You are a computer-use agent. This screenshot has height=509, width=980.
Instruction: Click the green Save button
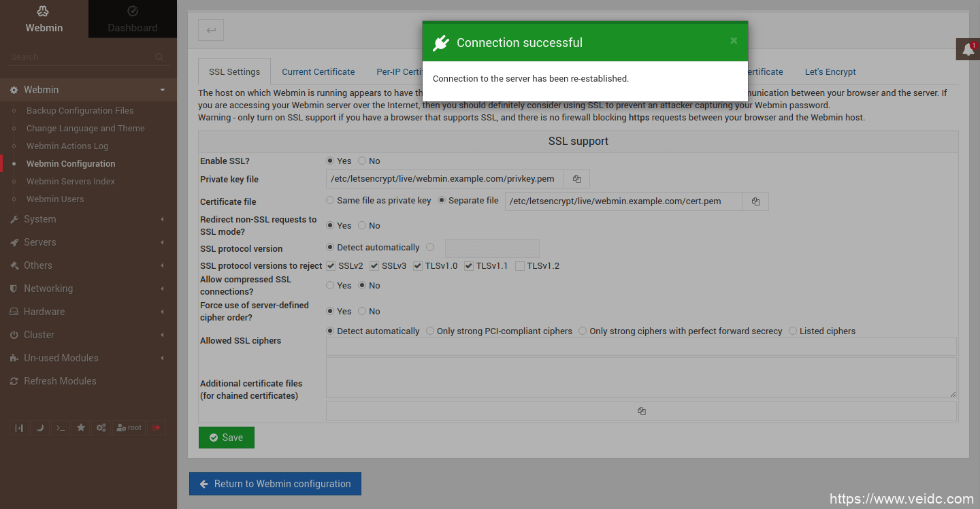pyautogui.click(x=226, y=438)
